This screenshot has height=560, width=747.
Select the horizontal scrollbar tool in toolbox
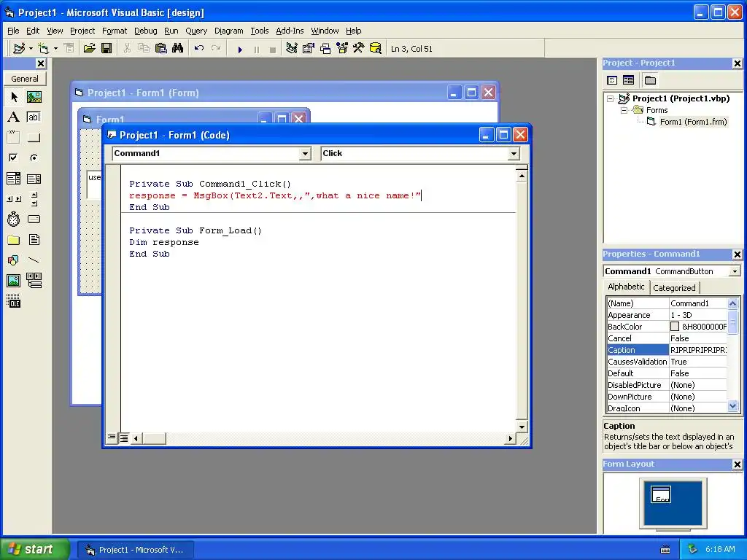click(14, 198)
